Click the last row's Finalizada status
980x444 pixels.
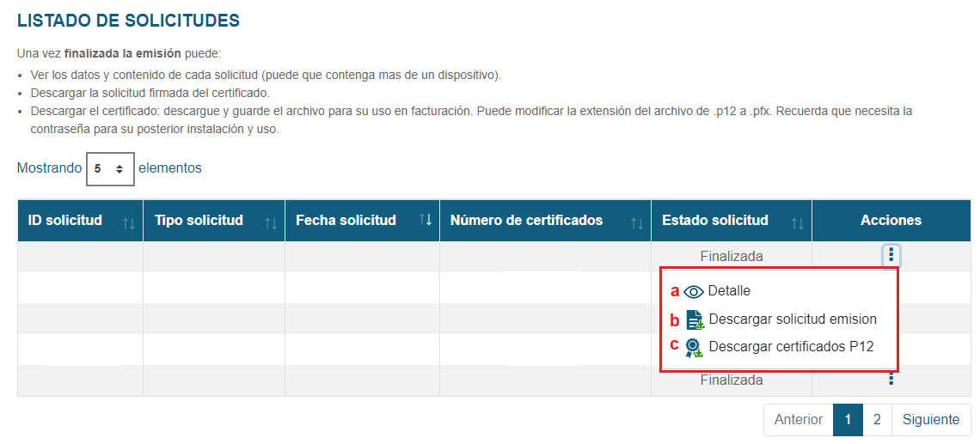point(732,380)
